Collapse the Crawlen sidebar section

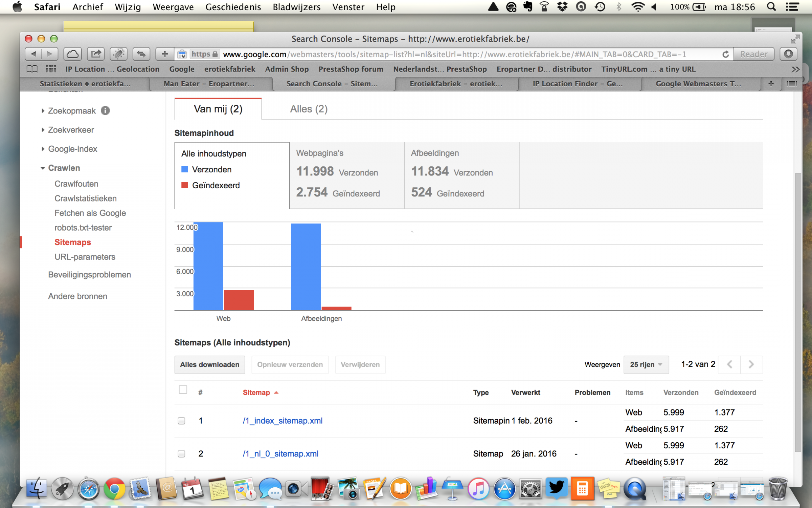(64, 168)
